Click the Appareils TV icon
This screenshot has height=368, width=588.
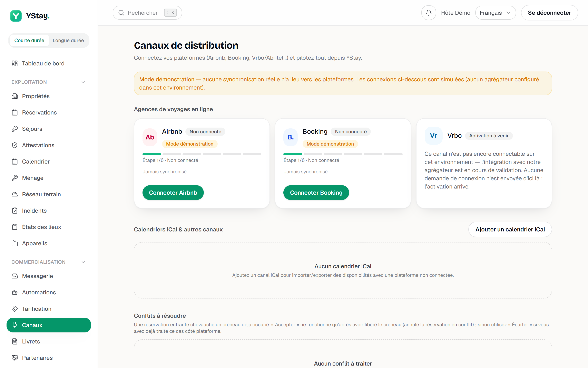(x=14, y=243)
